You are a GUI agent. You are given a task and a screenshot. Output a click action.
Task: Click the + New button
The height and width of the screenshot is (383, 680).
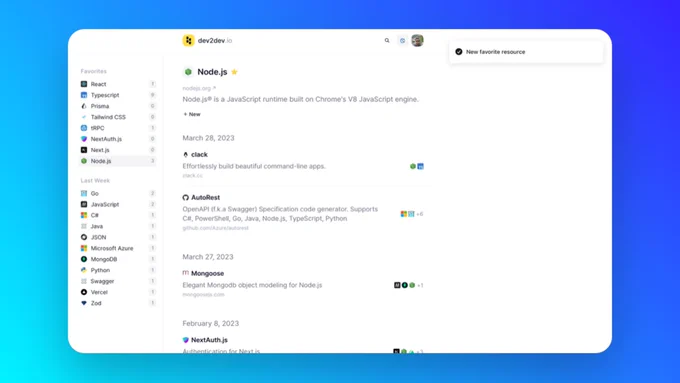pyautogui.click(x=192, y=115)
